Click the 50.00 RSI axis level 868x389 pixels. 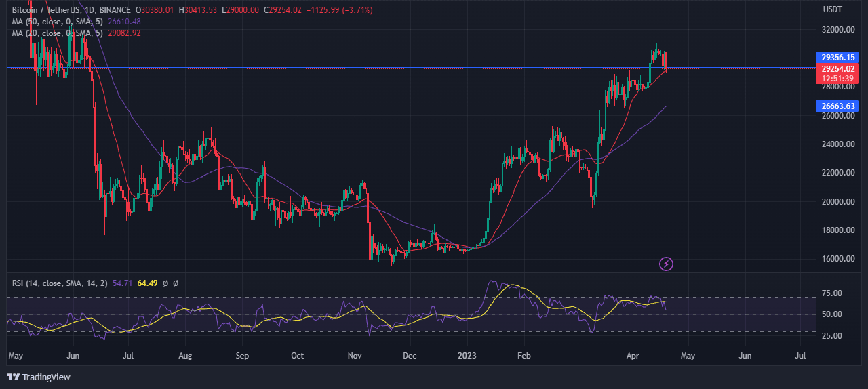point(832,314)
